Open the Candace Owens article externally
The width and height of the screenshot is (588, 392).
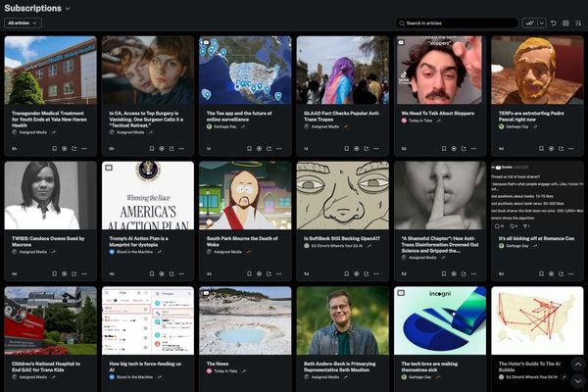point(74,273)
